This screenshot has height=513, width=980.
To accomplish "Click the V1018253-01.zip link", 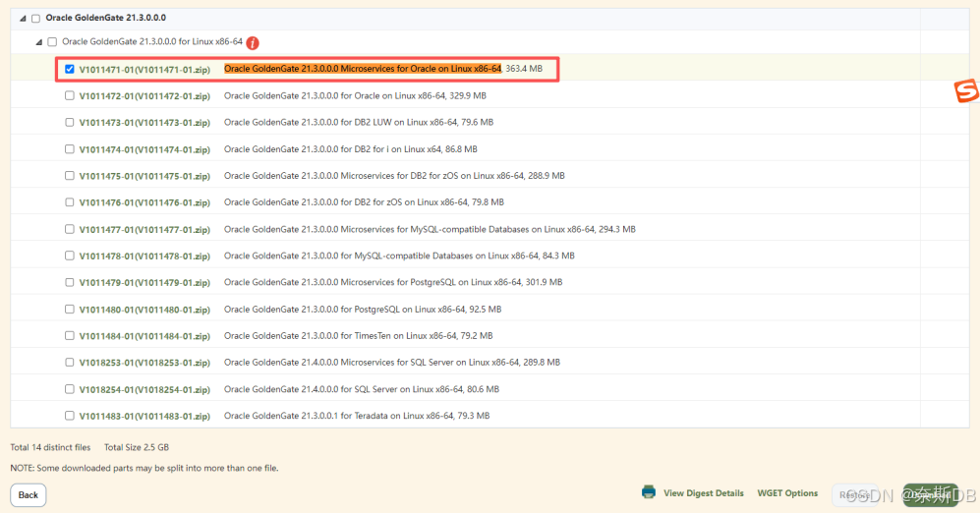I will click(x=144, y=363).
